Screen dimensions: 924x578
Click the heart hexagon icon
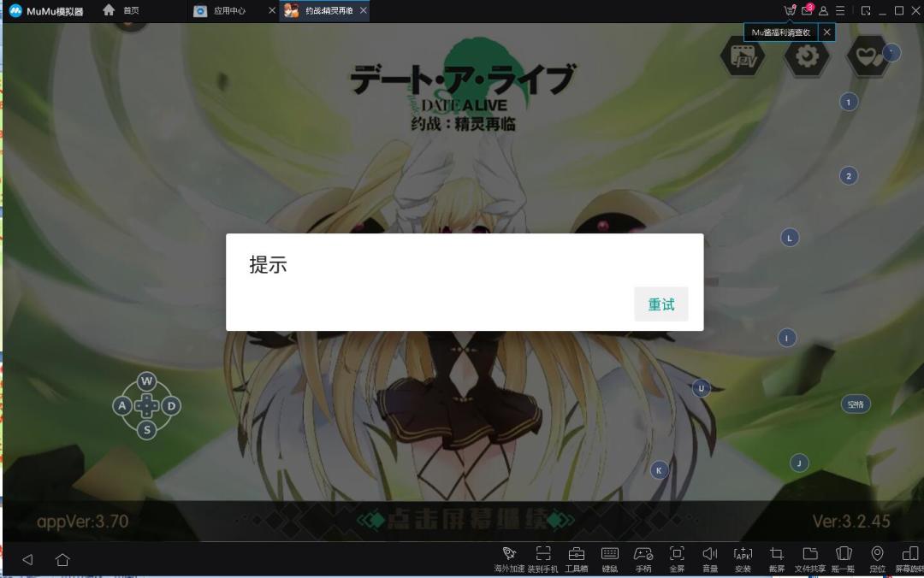(x=868, y=56)
